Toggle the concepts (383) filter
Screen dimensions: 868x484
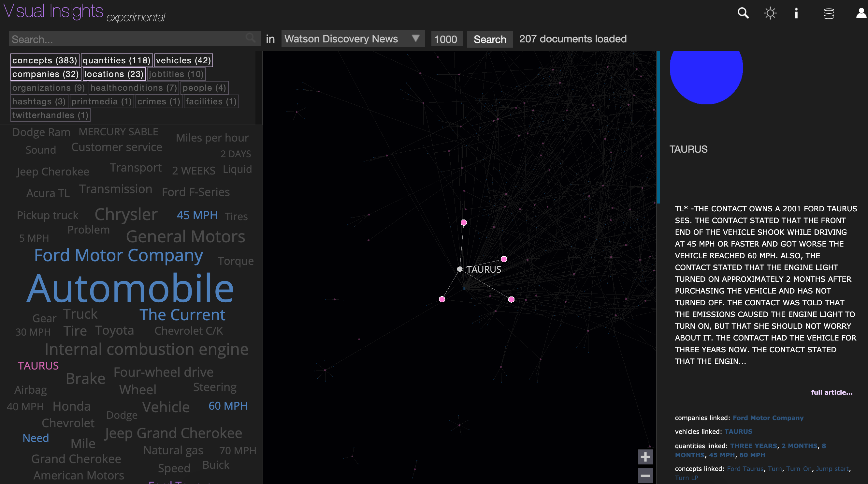[x=45, y=60]
